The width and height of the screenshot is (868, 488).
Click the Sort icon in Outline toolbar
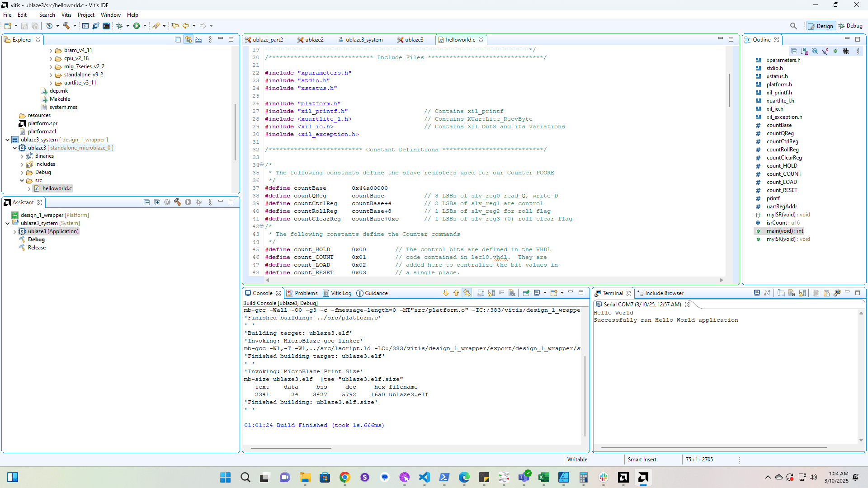[x=804, y=51]
